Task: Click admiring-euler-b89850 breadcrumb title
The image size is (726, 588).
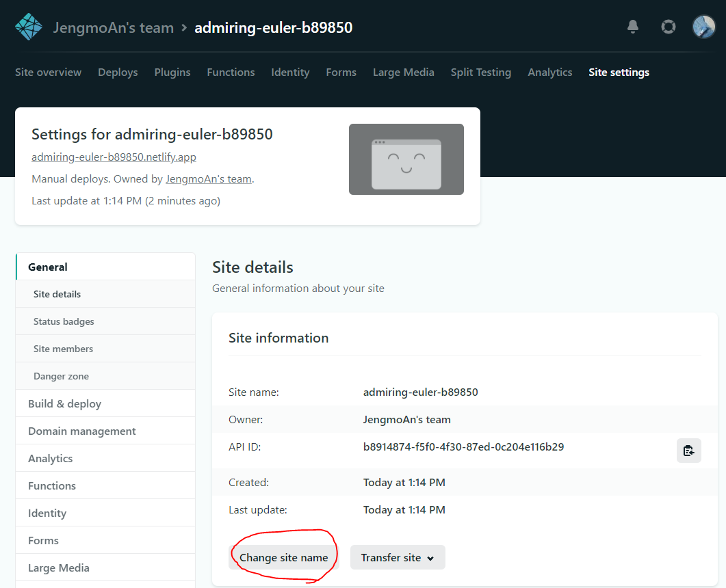Action: (273, 28)
